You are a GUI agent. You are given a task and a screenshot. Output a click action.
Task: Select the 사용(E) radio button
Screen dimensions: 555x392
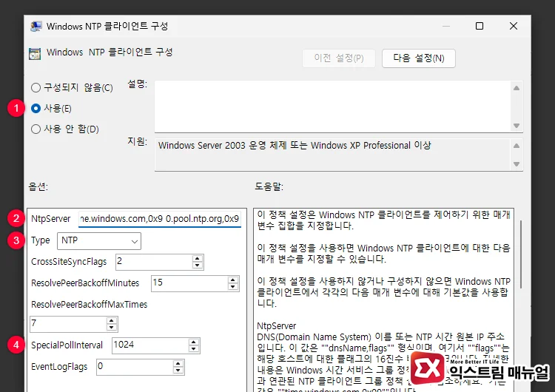pyautogui.click(x=36, y=108)
